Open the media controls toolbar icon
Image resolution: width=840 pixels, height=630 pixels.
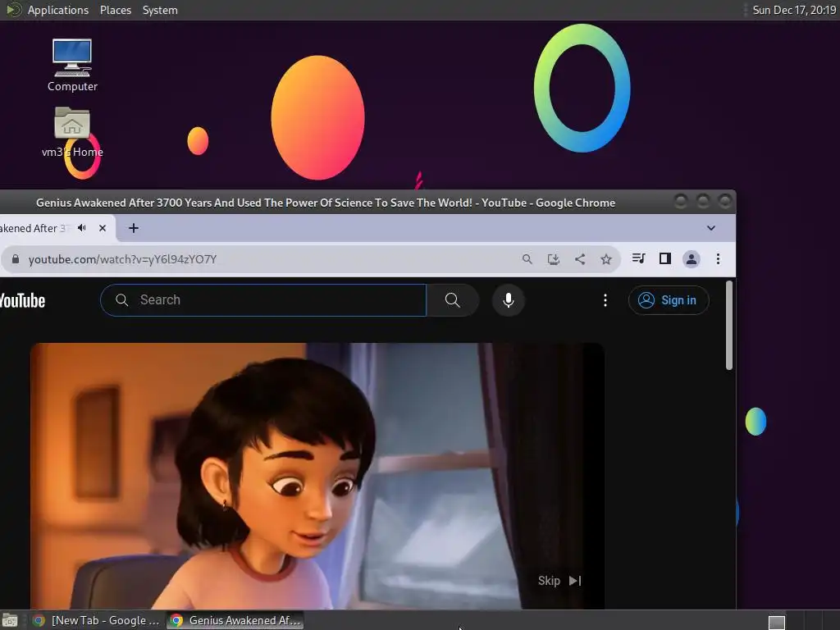(638, 258)
